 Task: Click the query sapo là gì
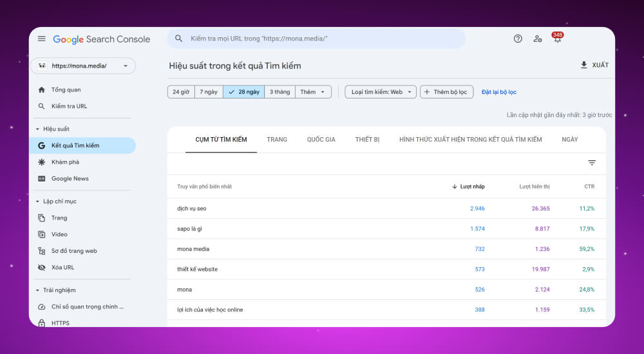coord(190,228)
